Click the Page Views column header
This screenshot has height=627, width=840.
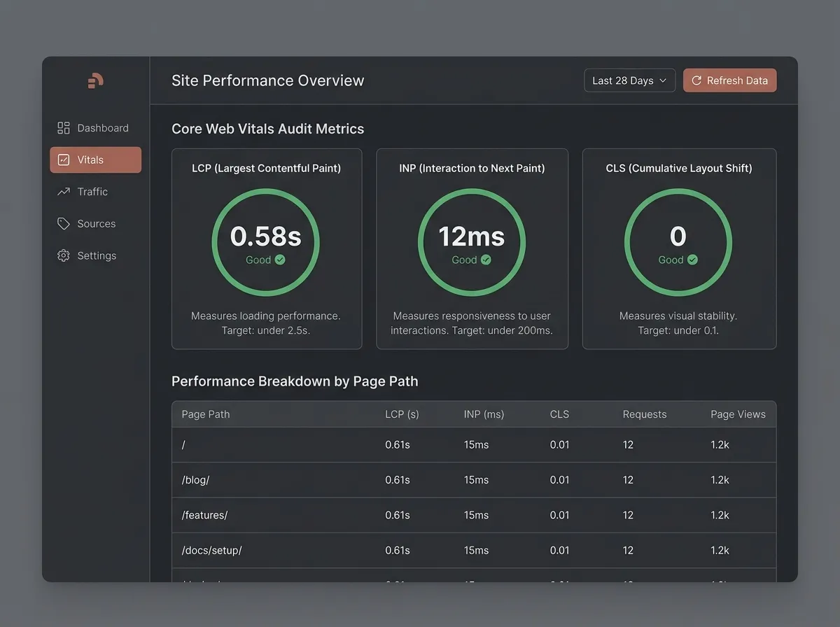tap(738, 414)
